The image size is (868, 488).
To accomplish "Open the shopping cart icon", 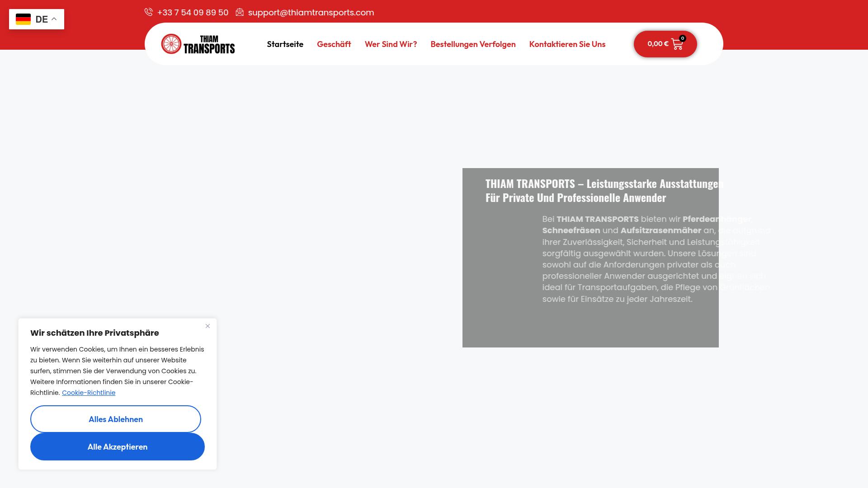I will pos(677,44).
